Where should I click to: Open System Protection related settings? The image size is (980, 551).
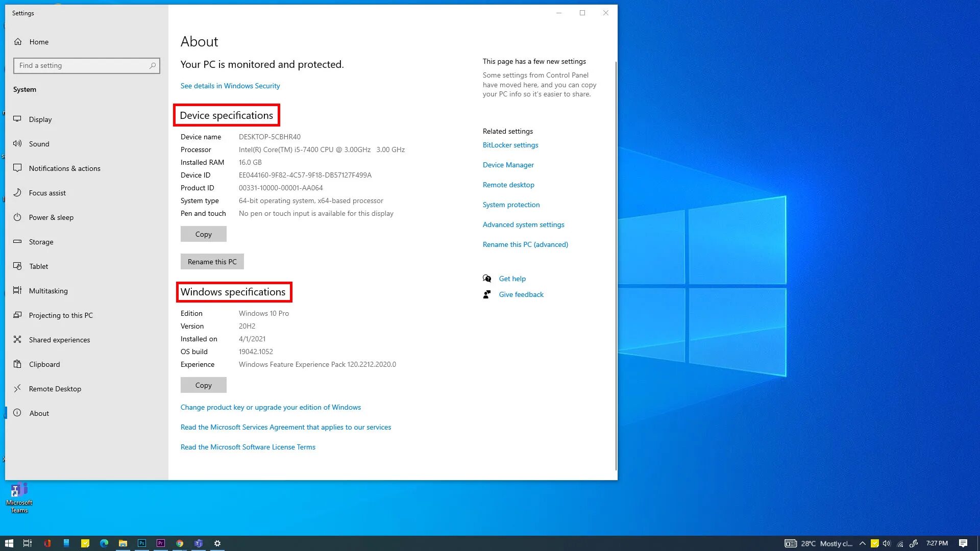click(511, 204)
